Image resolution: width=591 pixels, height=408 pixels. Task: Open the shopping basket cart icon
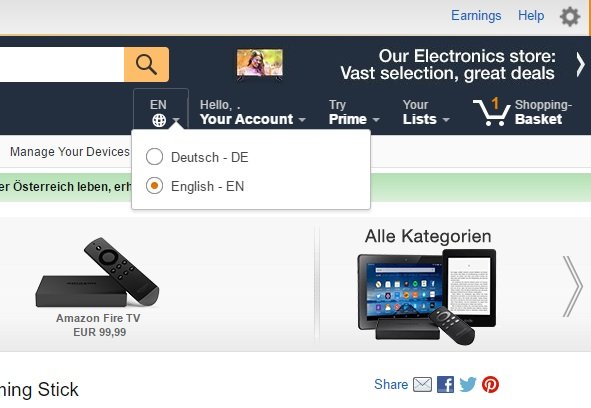pyautogui.click(x=491, y=112)
